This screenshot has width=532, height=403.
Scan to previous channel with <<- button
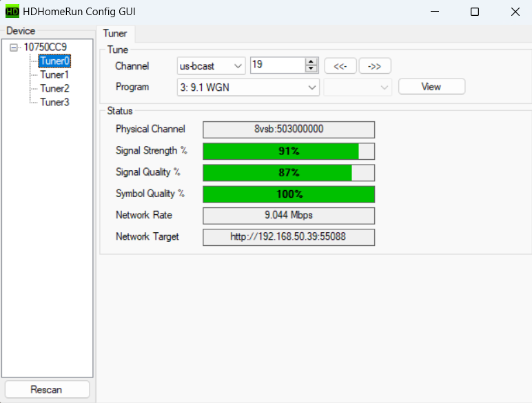(340, 65)
